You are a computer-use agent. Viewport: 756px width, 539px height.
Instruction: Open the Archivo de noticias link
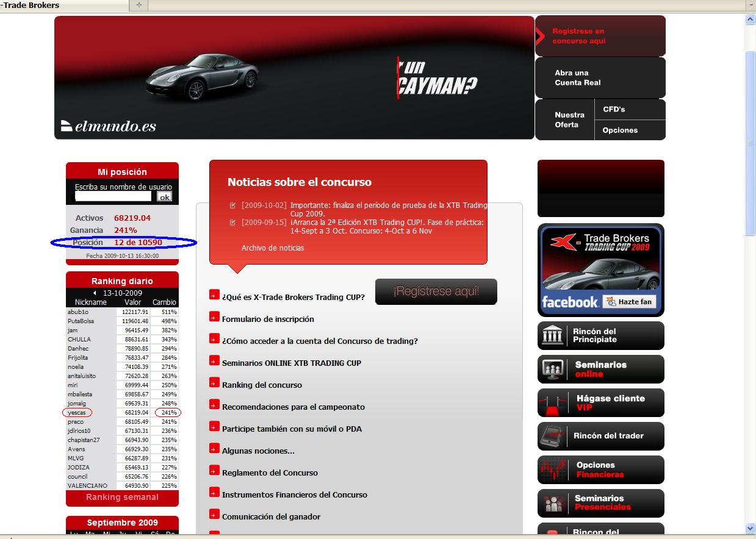273,248
